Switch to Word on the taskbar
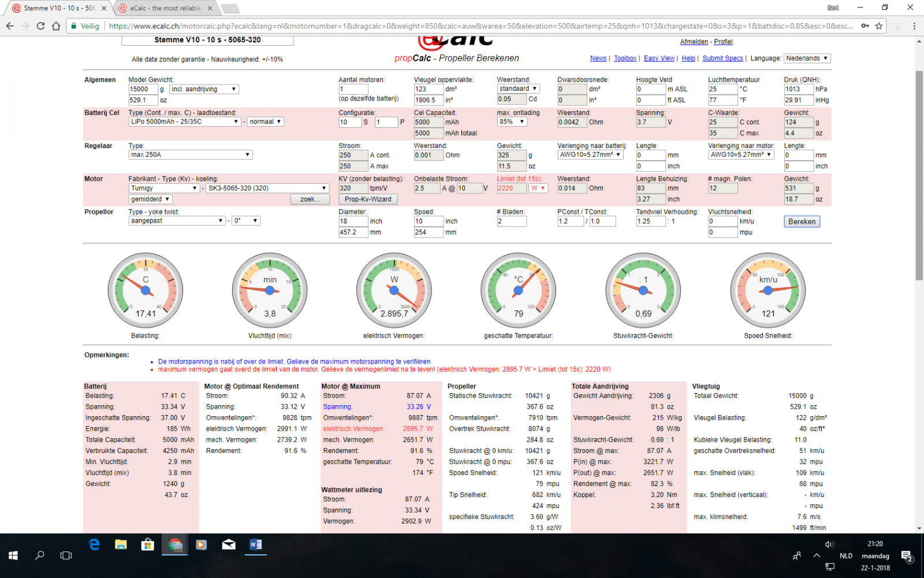 (x=255, y=544)
